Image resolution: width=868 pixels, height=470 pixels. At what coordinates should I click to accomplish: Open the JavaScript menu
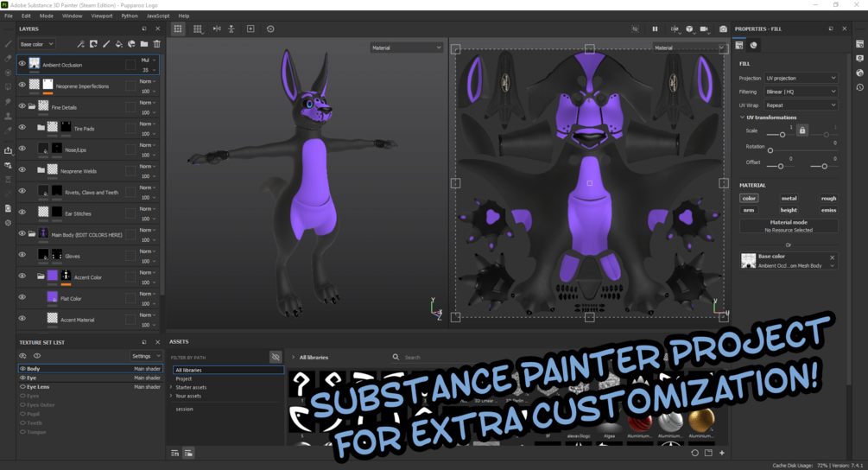click(x=158, y=16)
